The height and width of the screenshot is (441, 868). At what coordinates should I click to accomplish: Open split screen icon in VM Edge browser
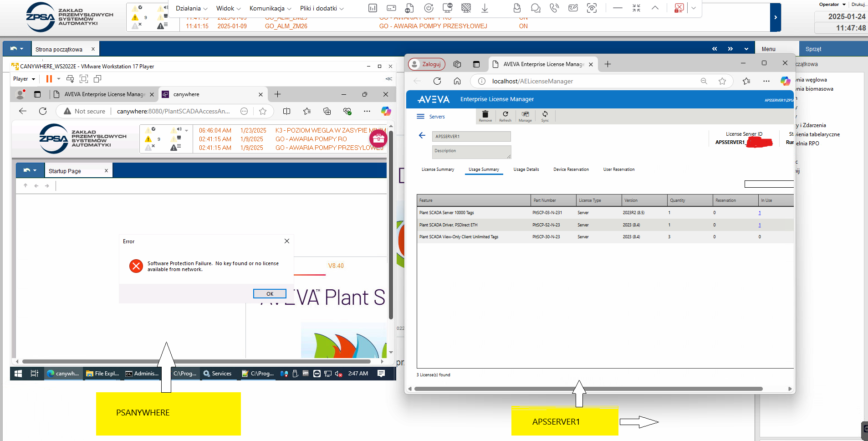286,111
